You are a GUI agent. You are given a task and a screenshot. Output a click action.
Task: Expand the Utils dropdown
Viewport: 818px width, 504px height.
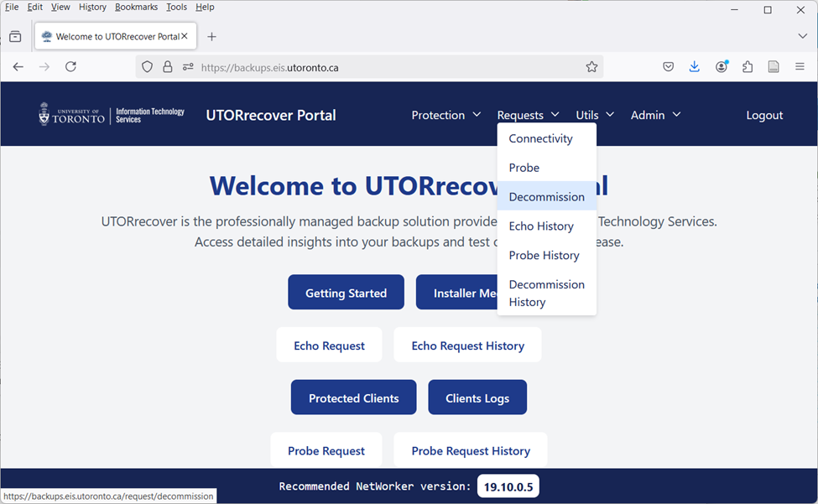pos(595,115)
